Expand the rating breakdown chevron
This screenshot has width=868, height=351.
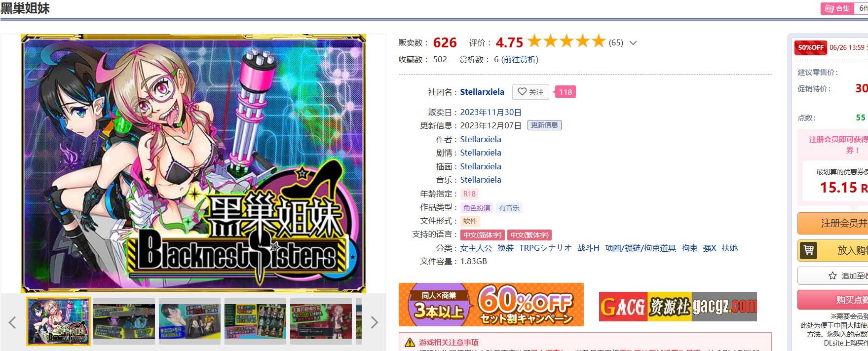633,43
